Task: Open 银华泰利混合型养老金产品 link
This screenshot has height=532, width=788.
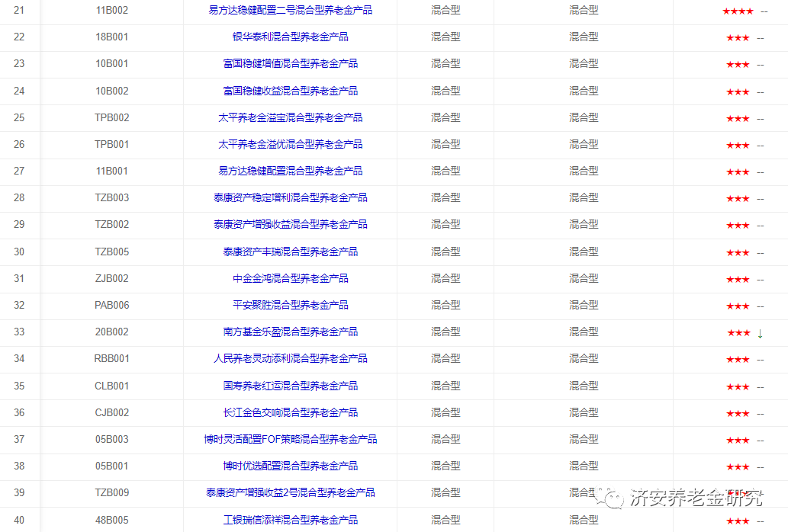Action: coord(290,37)
